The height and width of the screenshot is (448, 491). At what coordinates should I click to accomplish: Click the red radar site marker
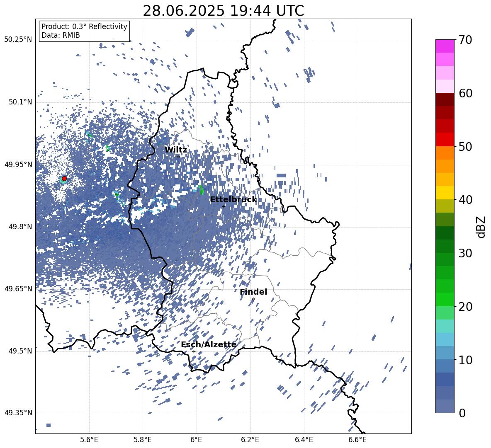pos(64,179)
